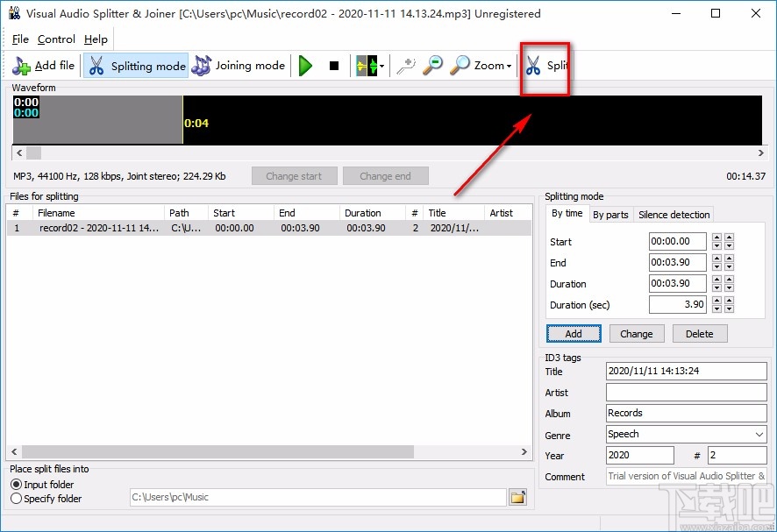Click the Start column header
The width and height of the screenshot is (777, 532).
pos(241,213)
